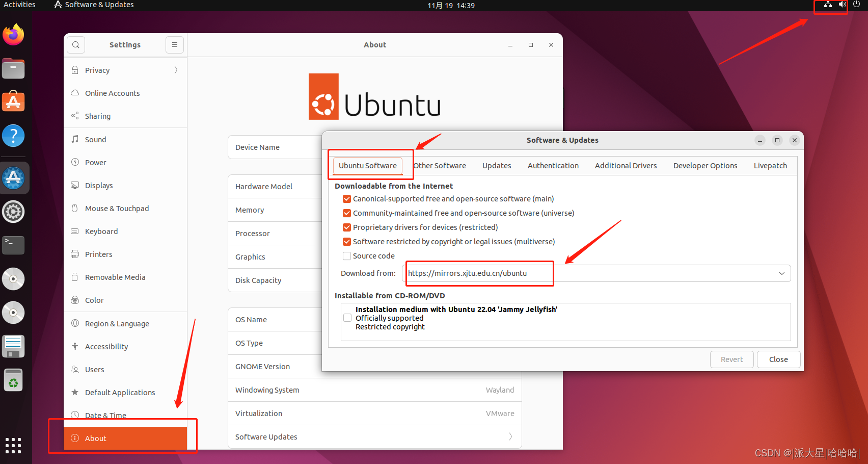Switch to Other Software tab
Screen dimensions: 868x464
click(440, 166)
